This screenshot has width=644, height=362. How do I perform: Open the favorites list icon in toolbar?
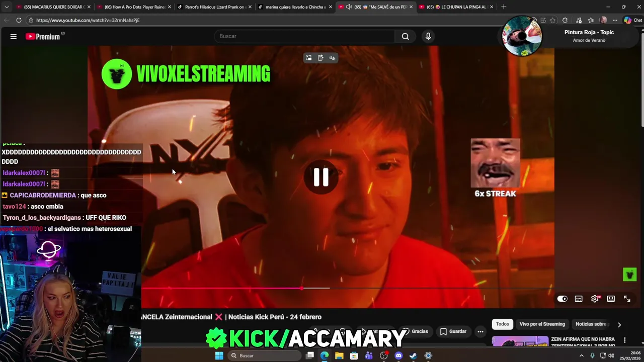(x=591, y=20)
